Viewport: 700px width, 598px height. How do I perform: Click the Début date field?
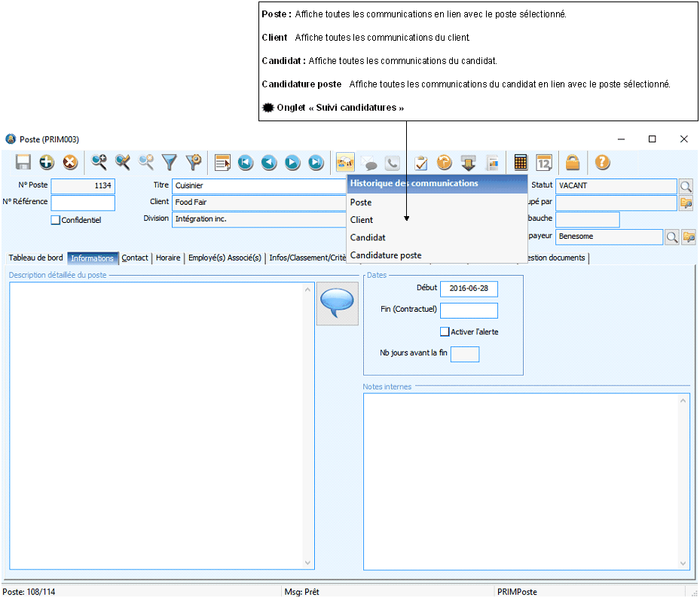pos(469,288)
